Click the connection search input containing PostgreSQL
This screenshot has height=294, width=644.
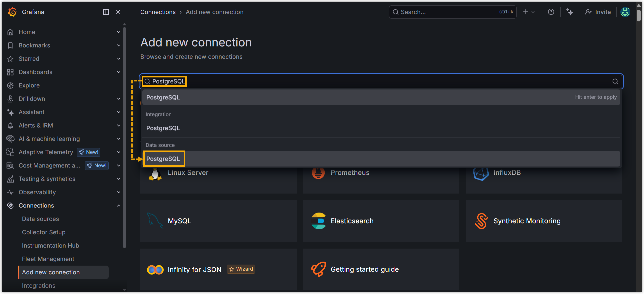[x=381, y=81]
